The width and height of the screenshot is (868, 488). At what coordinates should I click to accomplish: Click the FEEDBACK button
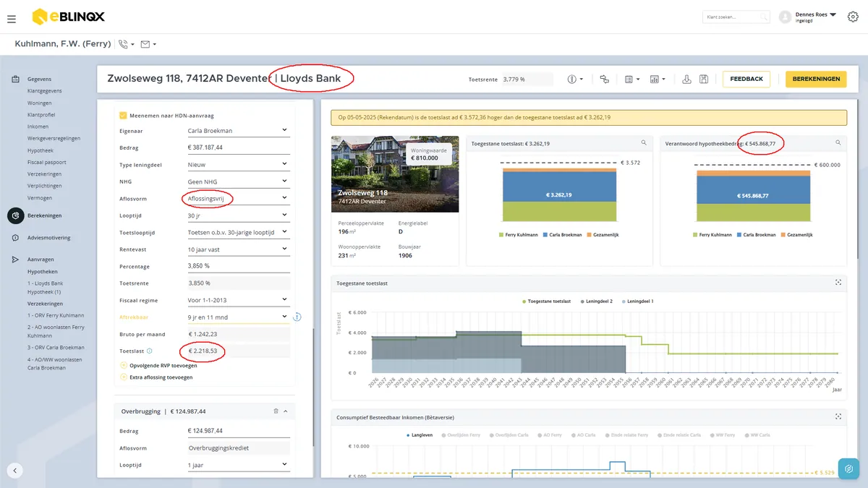tap(746, 79)
